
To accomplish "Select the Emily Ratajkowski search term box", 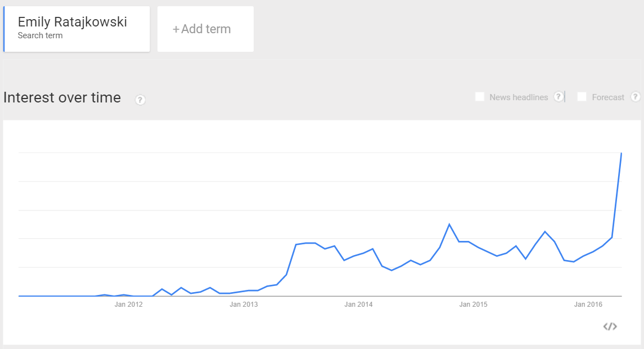I will [x=77, y=29].
